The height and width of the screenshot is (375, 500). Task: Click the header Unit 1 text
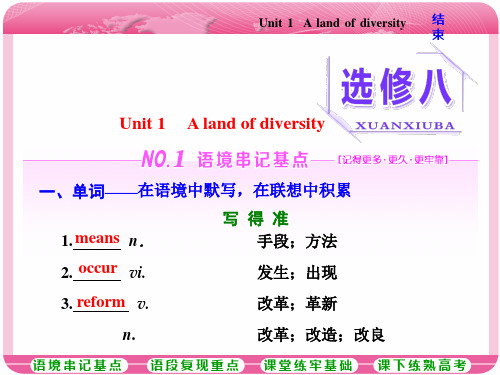click(x=276, y=23)
